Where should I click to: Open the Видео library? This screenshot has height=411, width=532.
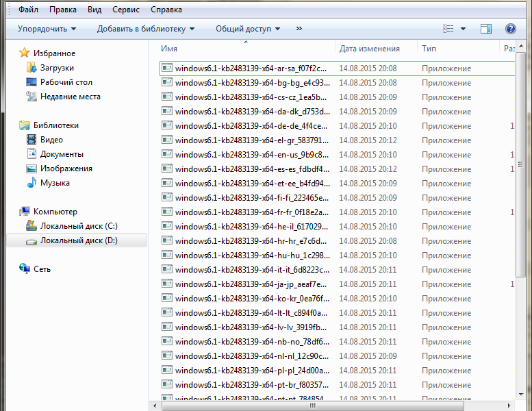(51, 140)
